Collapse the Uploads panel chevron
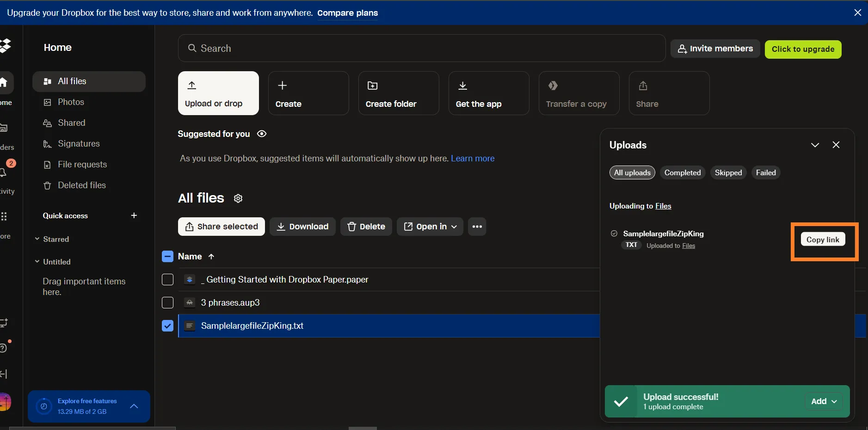This screenshot has width=868, height=430. (x=815, y=145)
